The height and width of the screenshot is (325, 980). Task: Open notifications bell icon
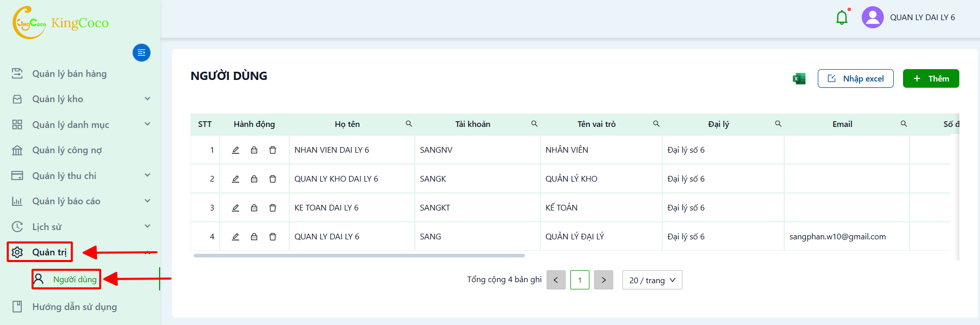(842, 18)
